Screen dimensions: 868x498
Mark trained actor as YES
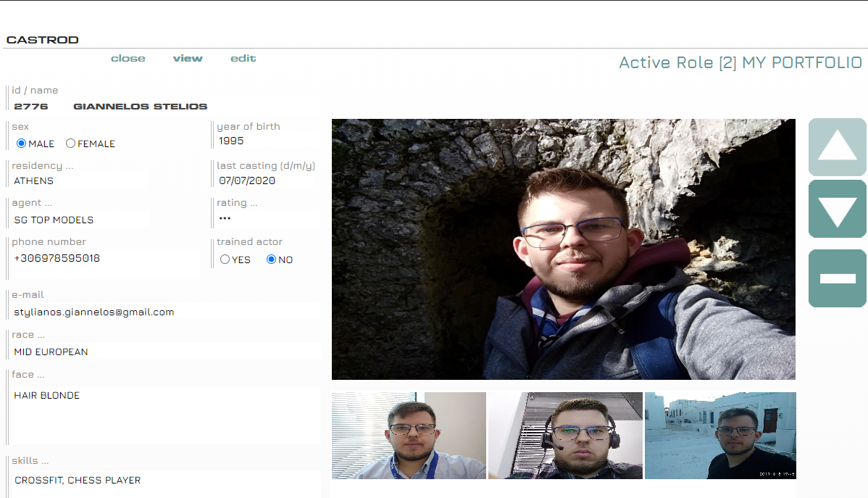[x=225, y=259]
